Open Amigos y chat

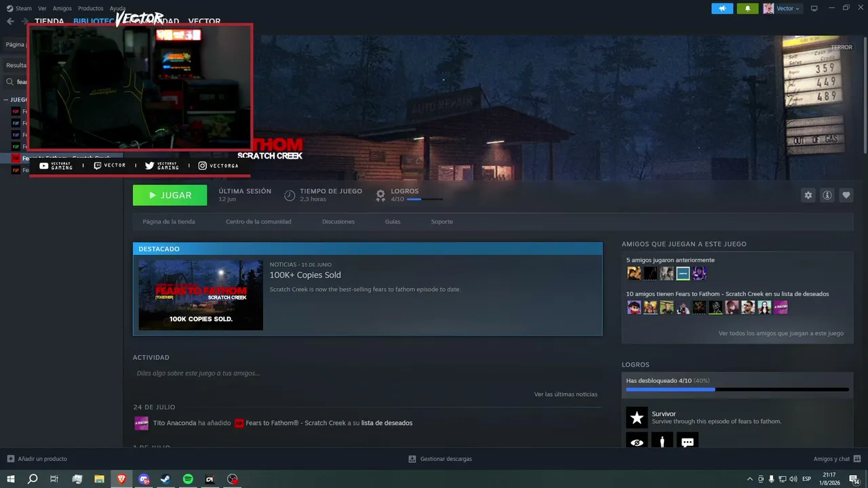point(831,459)
